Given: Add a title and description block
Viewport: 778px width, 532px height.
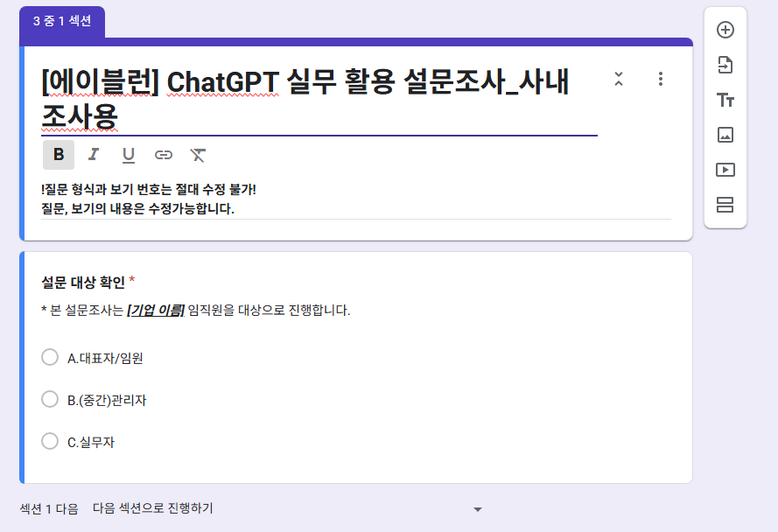Looking at the screenshot, I should [725, 100].
